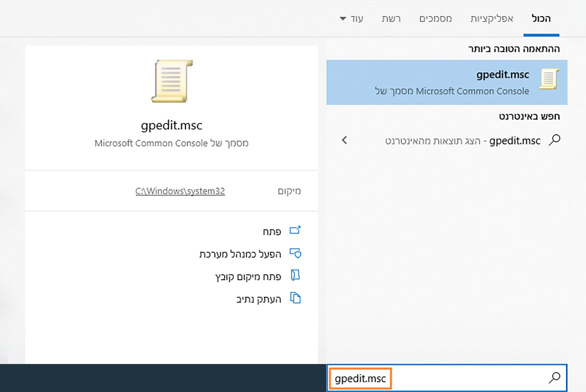Switch to the רשת tab
The height and width of the screenshot is (392, 586).
(x=391, y=18)
